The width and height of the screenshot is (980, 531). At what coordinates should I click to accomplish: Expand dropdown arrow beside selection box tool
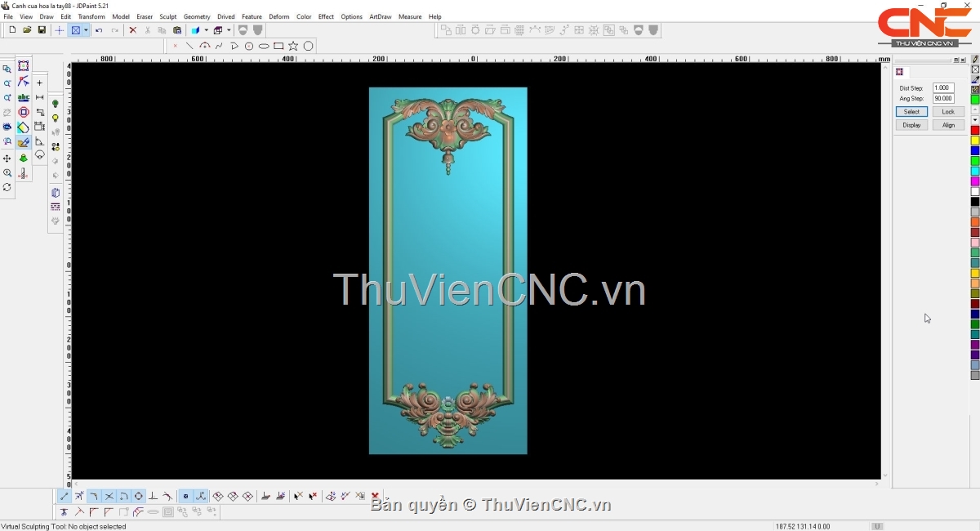[86, 30]
